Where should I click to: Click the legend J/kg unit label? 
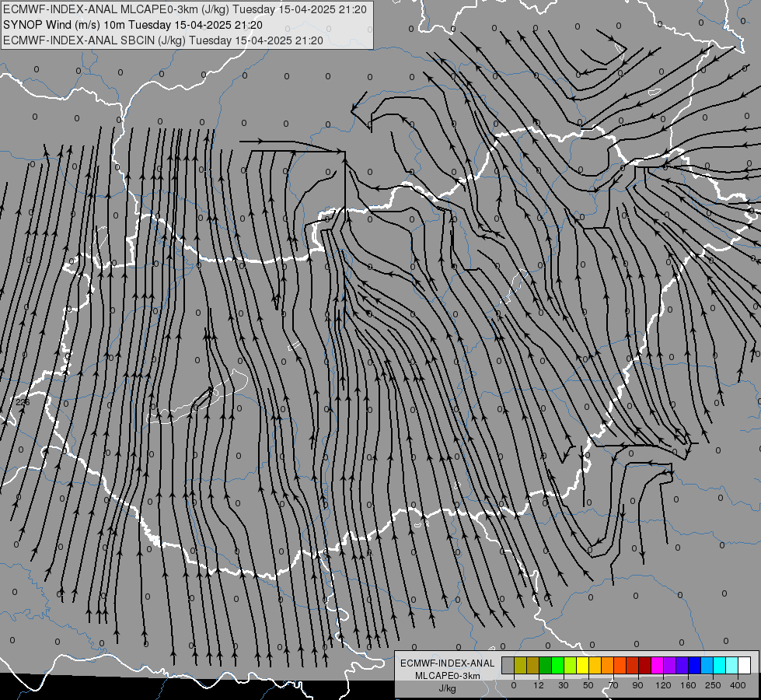pyautogui.click(x=448, y=688)
